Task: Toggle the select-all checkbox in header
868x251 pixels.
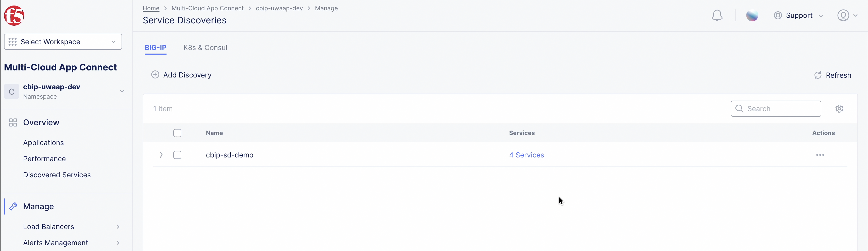Action: 177,133
